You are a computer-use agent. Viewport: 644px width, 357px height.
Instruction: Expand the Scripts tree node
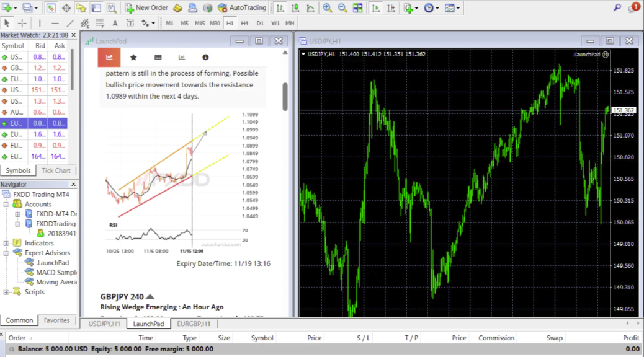click(7, 292)
